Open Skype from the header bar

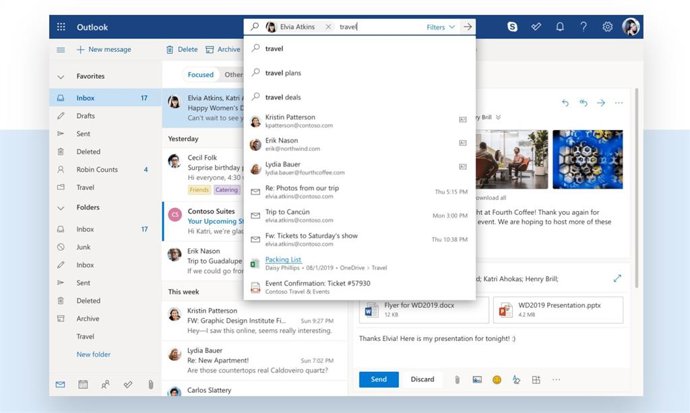(x=512, y=27)
